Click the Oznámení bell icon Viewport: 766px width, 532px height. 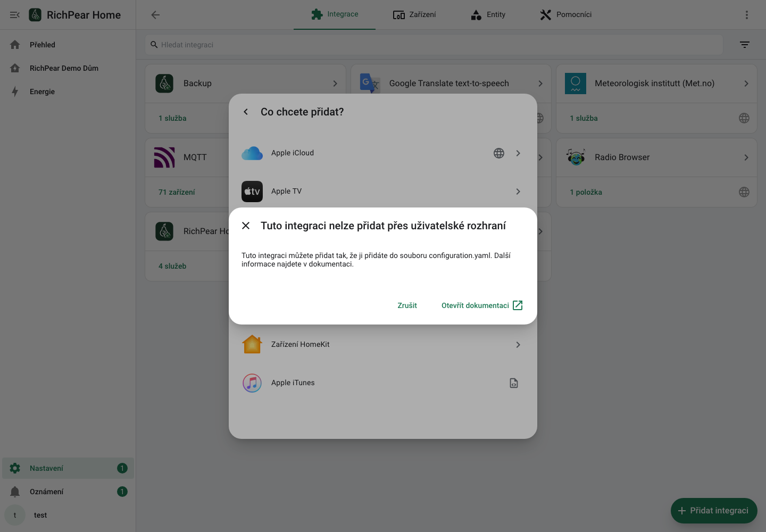[x=15, y=492]
